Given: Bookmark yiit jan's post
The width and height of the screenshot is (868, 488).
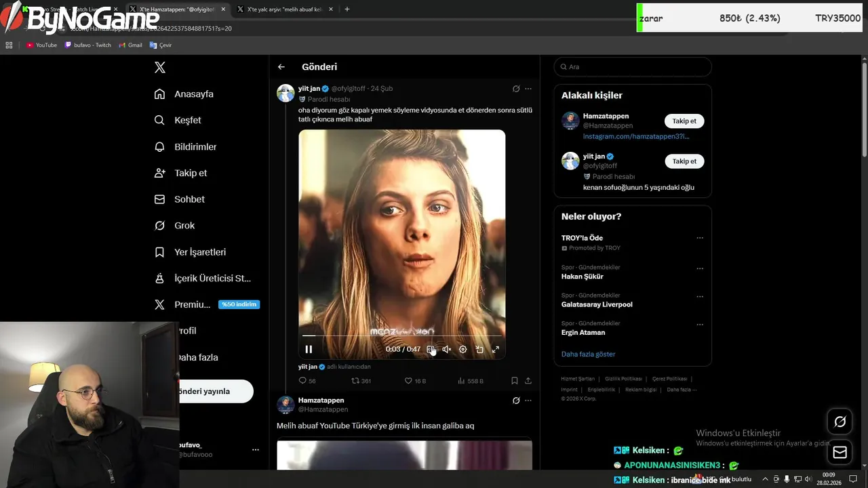Looking at the screenshot, I should [515, 381].
